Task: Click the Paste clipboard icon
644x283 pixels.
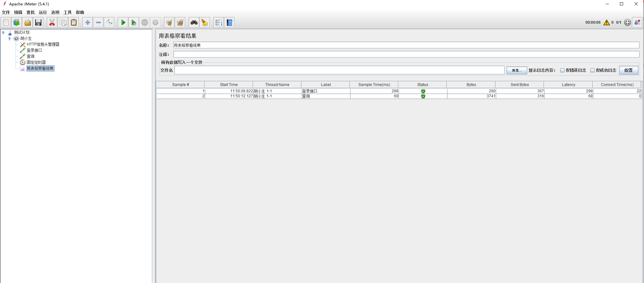Action: (x=74, y=22)
